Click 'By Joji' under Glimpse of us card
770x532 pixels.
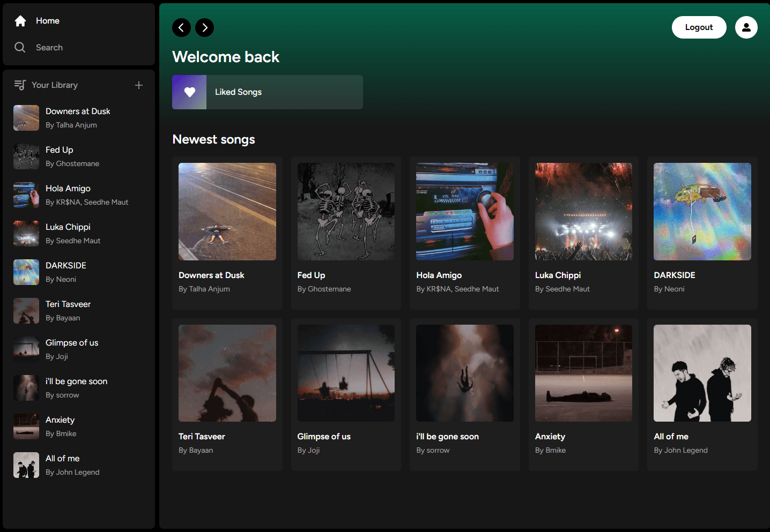click(x=308, y=450)
